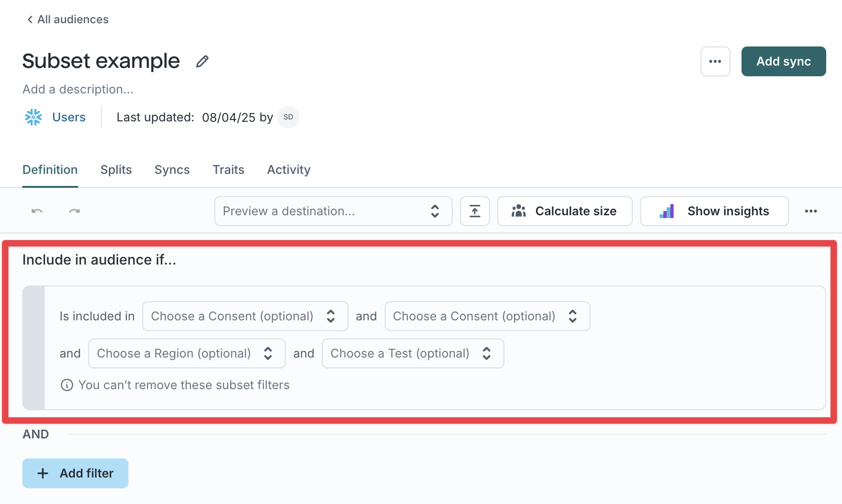The height and width of the screenshot is (504, 842).
Task: Open the Choose a Test dropdown
Action: (413, 353)
